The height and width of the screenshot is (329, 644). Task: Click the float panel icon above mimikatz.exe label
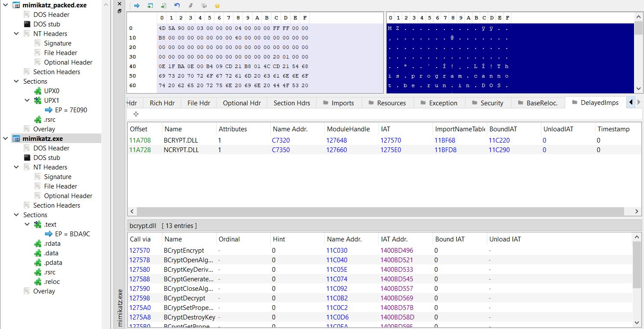(x=120, y=11)
